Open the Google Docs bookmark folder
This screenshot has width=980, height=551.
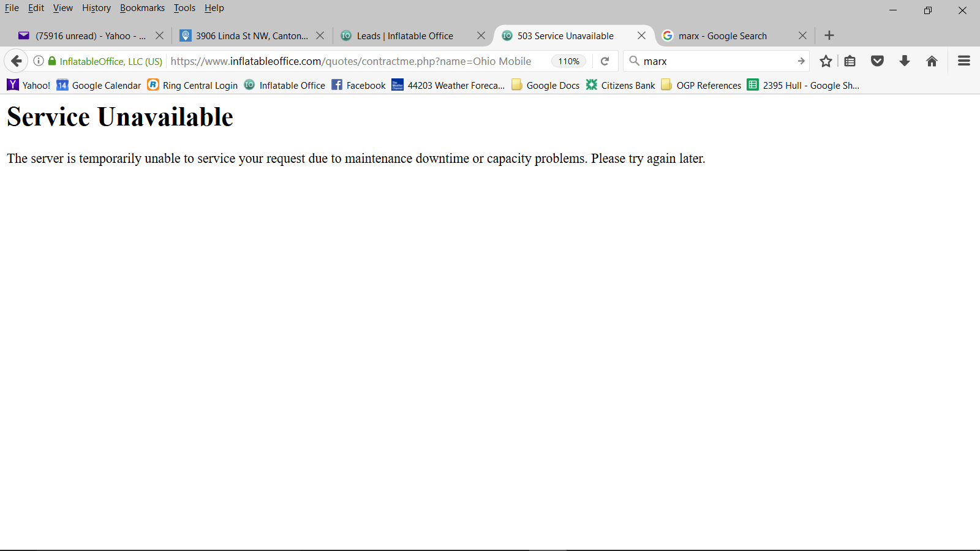[546, 85]
